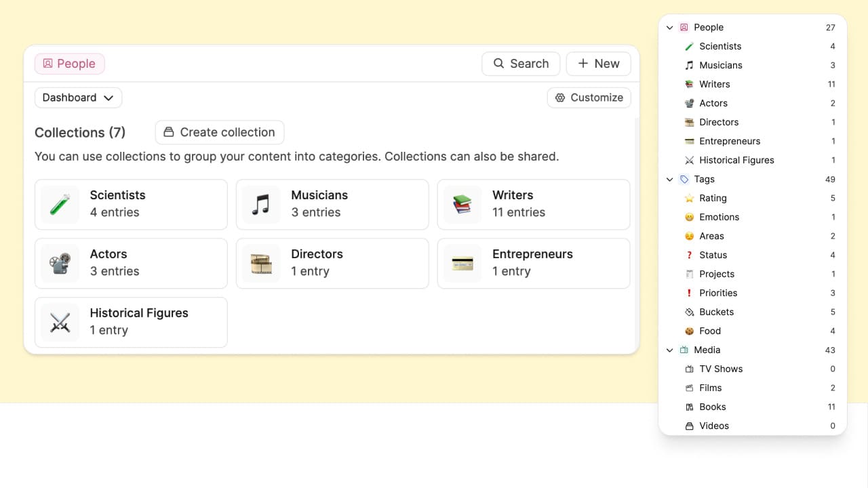This screenshot has width=868, height=488.
Task: Click the Create collection button
Action: click(x=219, y=132)
